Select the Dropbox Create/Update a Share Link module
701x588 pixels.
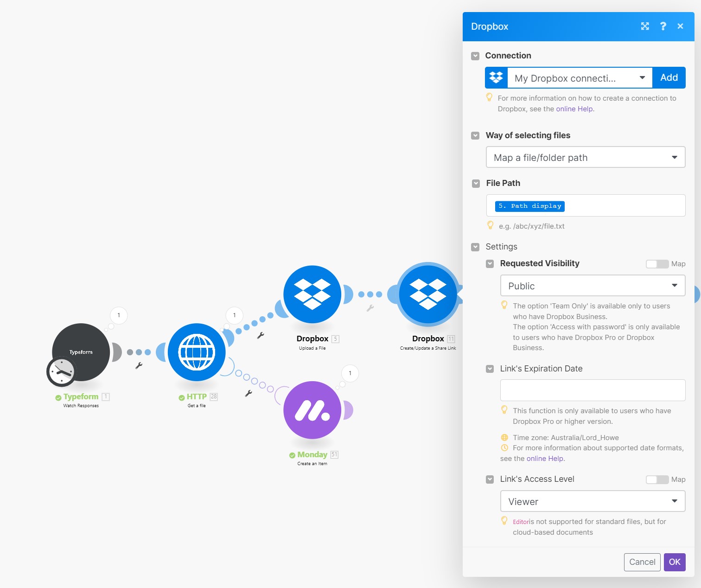[x=428, y=294]
